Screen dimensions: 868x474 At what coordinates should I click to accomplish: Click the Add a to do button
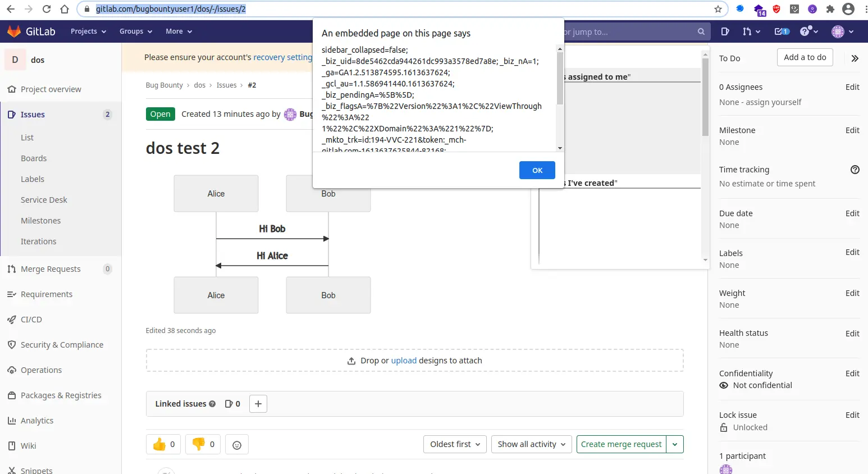805,57
